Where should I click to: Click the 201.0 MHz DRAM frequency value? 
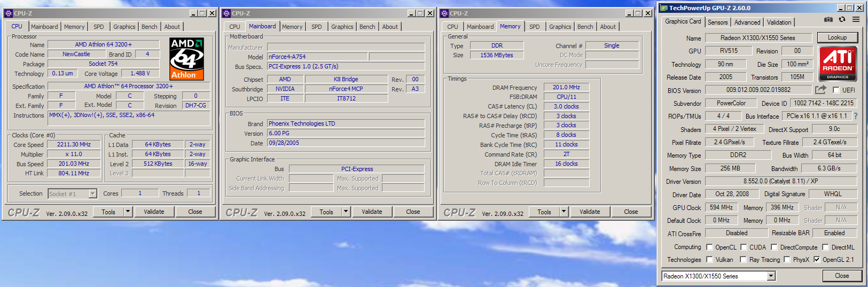566,87
